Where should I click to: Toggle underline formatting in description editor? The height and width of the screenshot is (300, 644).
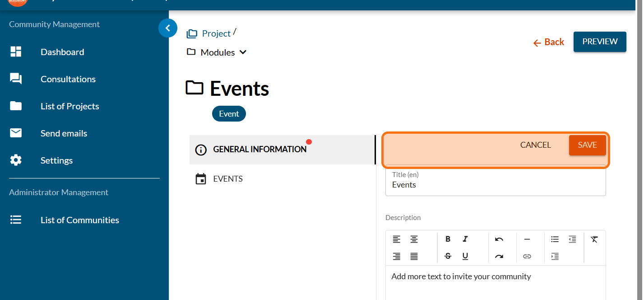pos(465,256)
